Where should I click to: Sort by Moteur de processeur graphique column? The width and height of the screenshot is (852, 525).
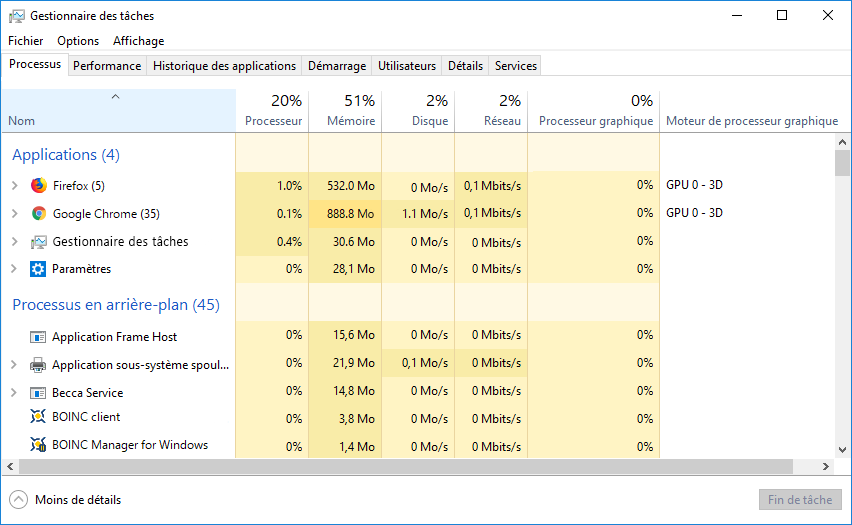coord(752,111)
